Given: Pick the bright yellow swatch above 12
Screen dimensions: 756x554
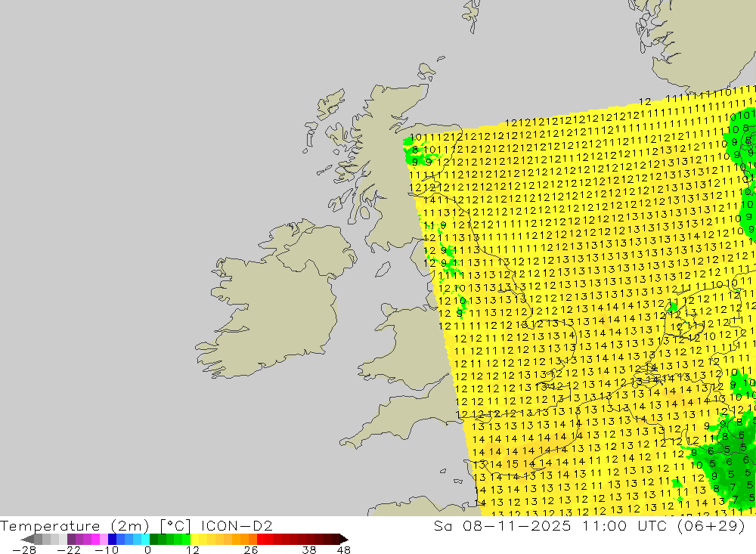Looking at the screenshot, I should (195, 539).
